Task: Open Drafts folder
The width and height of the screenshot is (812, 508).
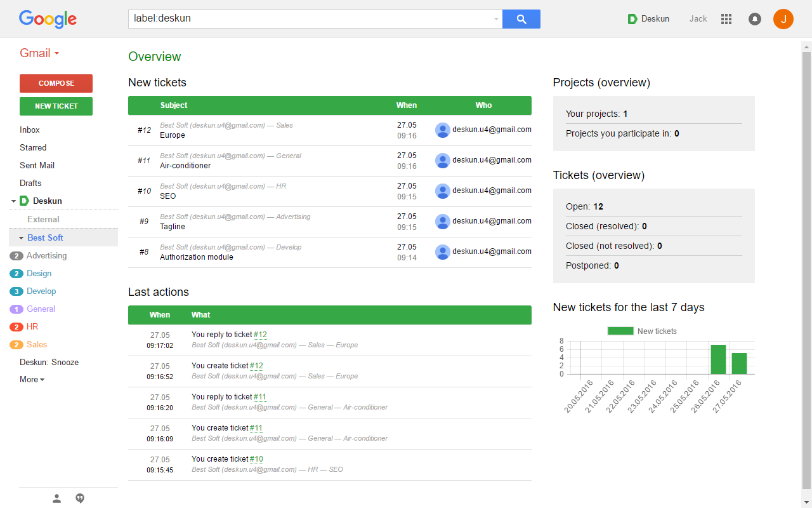Action: (30, 183)
